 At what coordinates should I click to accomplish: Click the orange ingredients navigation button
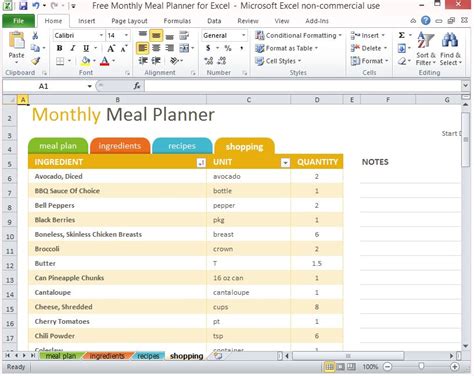coord(120,146)
